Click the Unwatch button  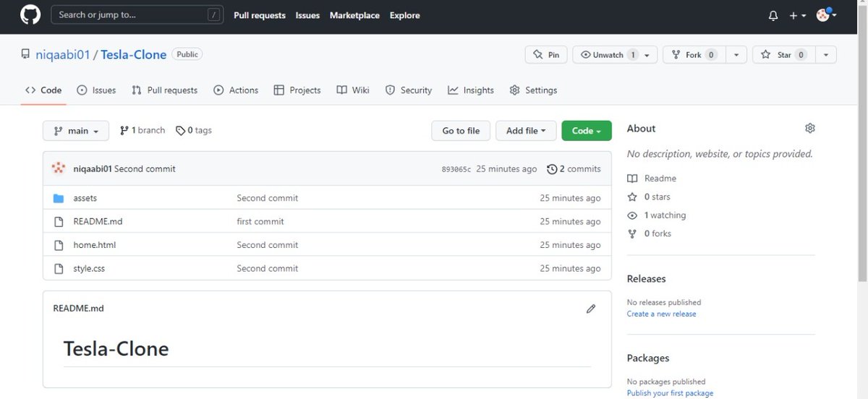pyautogui.click(x=615, y=55)
